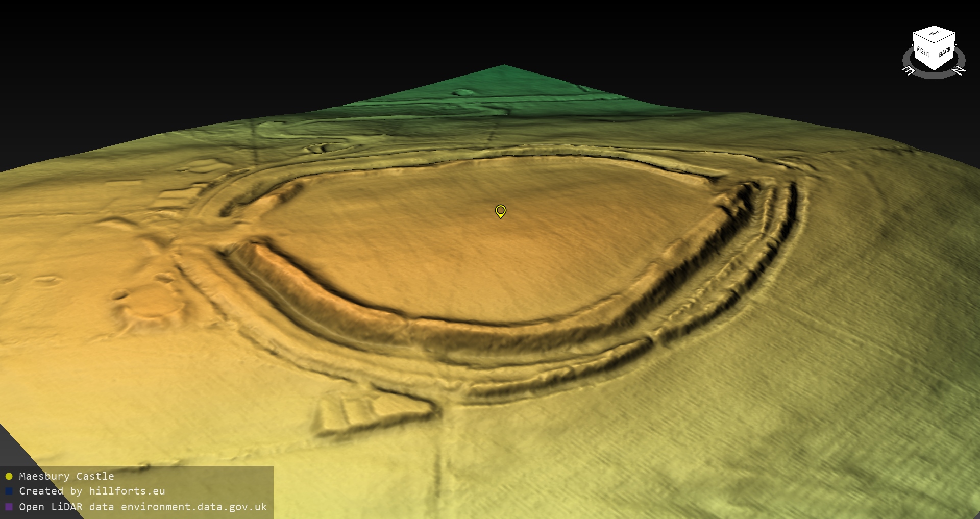The width and height of the screenshot is (980, 519).
Task: Click the yellow dot beside Maesbury Castle
Action: click(x=9, y=476)
